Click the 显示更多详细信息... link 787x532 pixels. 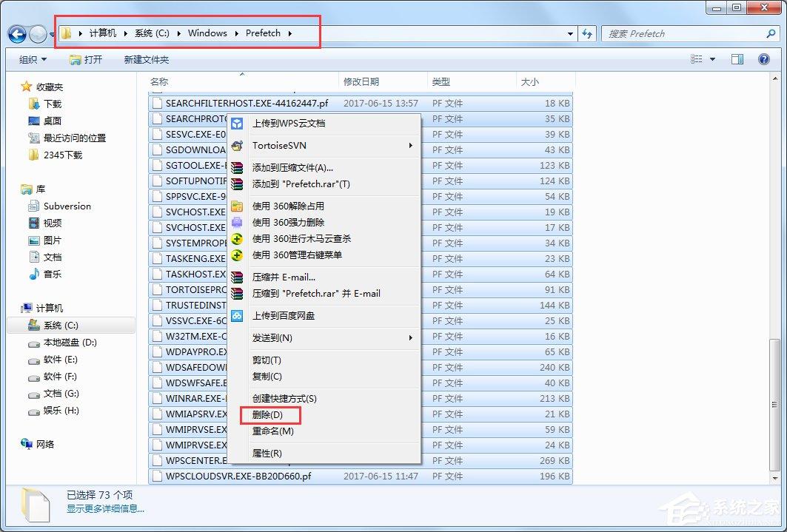tap(105, 508)
